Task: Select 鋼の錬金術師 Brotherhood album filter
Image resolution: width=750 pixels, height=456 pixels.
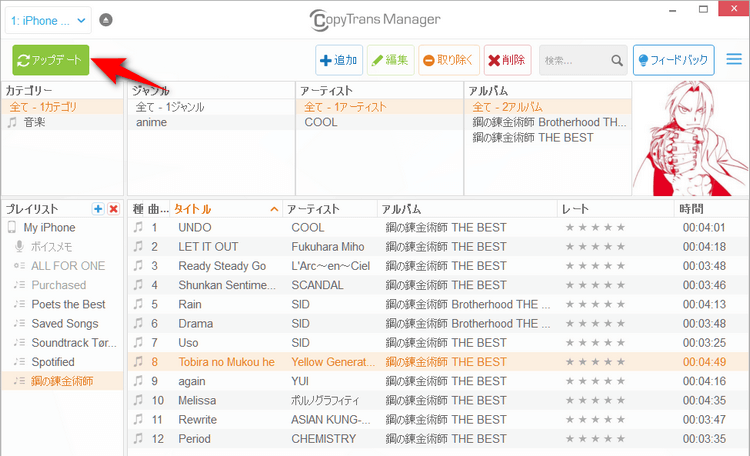Action: click(x=548, y=122)
